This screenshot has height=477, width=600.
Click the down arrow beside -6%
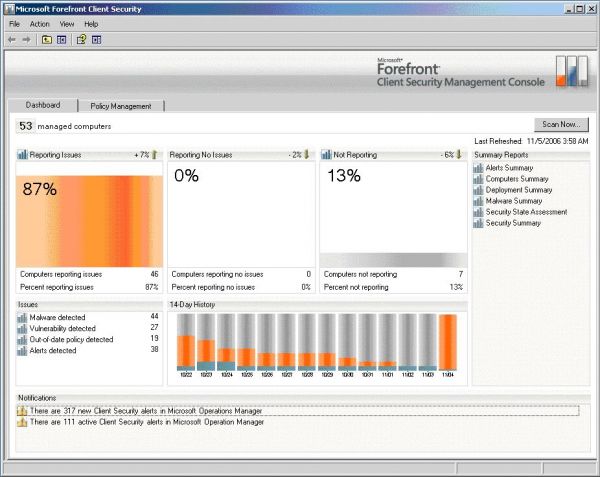459,155
